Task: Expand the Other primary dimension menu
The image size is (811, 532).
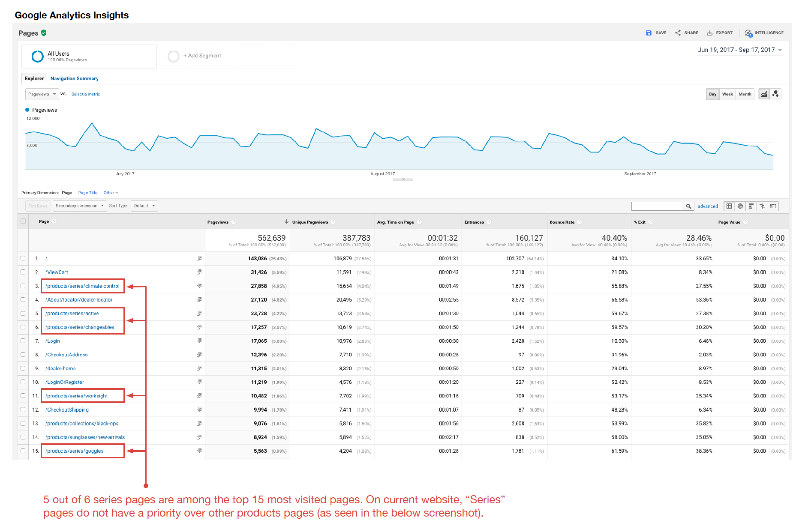Action: tap(111, 193)
